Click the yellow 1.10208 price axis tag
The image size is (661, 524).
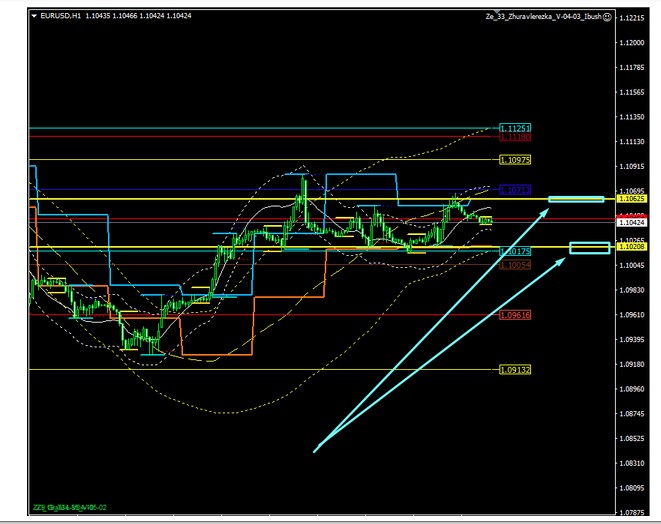point(631,246)
